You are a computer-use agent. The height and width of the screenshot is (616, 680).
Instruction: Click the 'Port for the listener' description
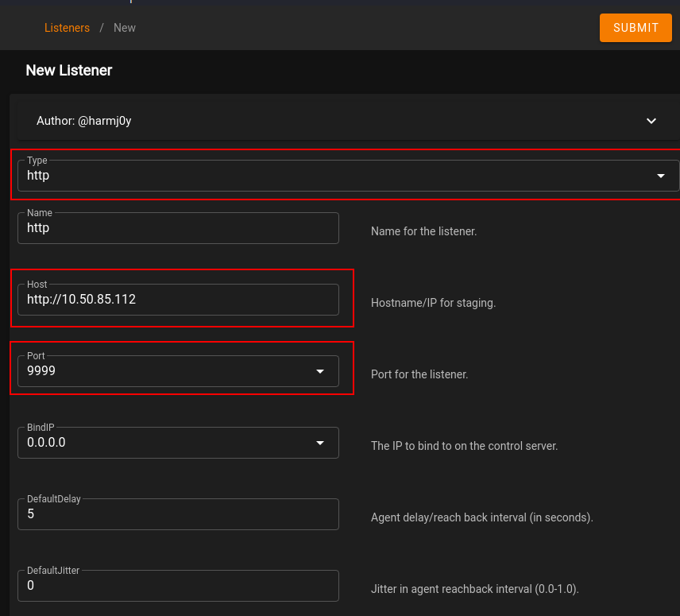click(419, 374)
